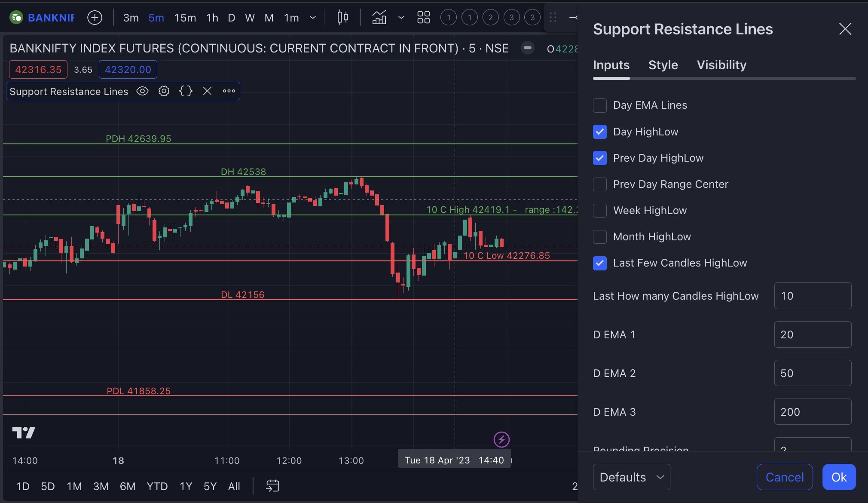Click the 10 C Low 42276.85 label
Viewport: 868px width, 503px height.
click(x=507, y=255)
